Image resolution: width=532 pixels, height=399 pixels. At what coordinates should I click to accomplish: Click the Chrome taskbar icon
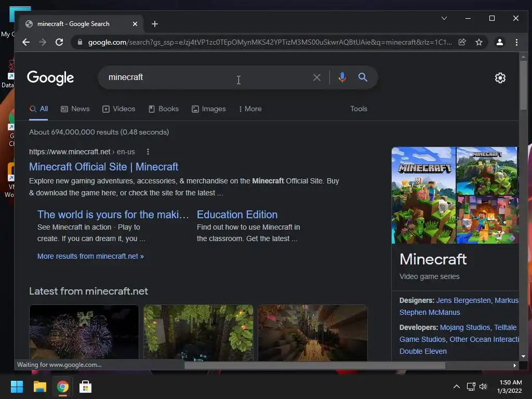(62, 387)
